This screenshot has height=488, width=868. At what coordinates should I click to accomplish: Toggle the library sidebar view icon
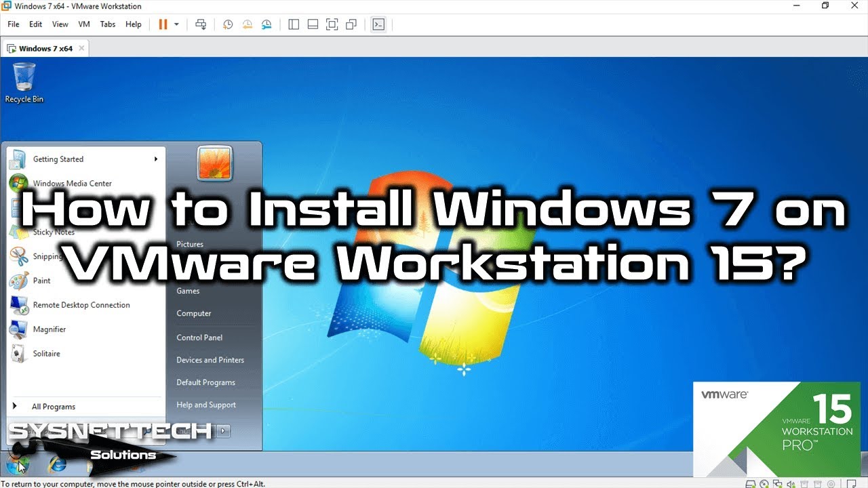(294, 24)
